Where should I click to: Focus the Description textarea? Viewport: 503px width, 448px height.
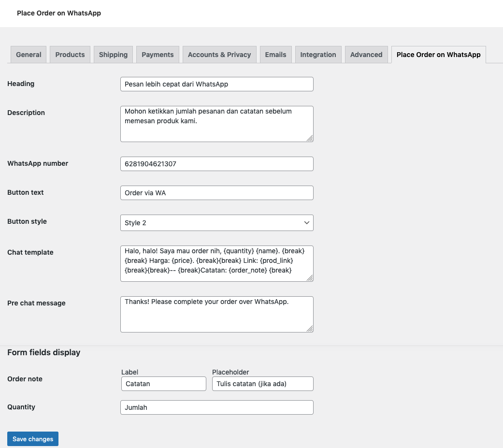(216, 124)
